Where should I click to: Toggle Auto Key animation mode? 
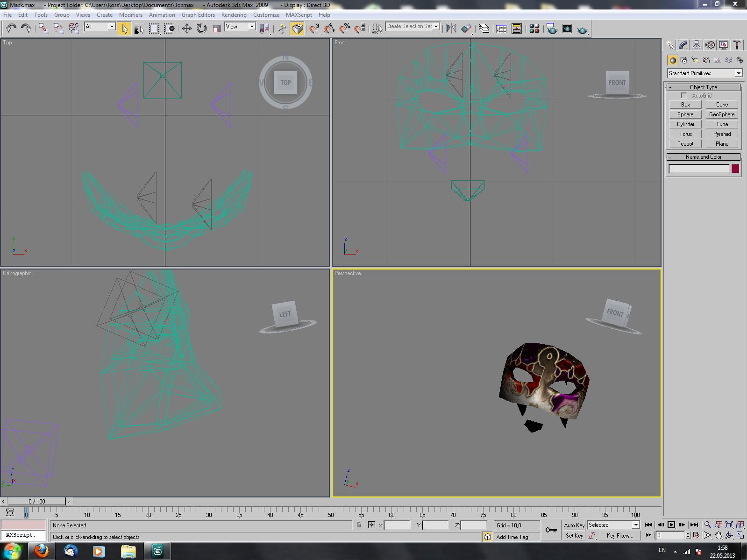pos(574,525)
